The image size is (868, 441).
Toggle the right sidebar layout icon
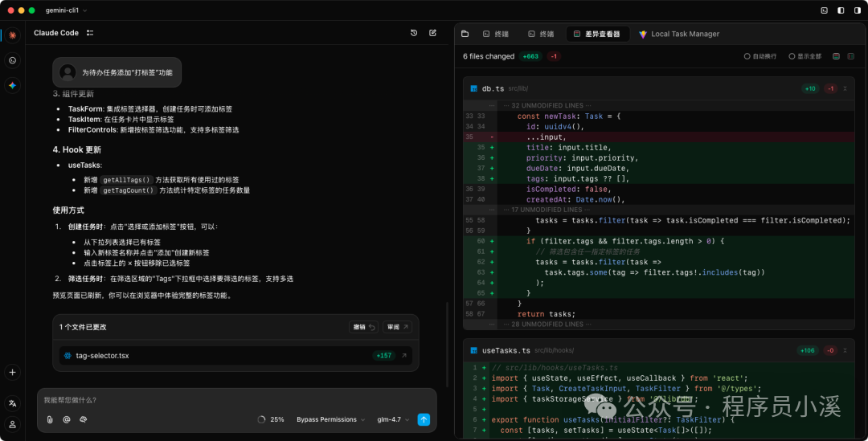858,10
